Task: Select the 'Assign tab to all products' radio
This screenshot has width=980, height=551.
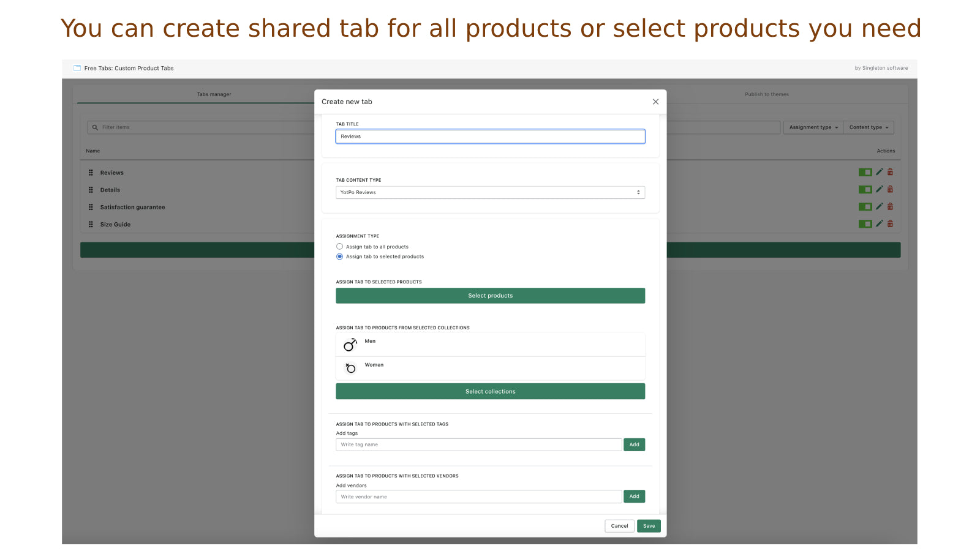Action: (339, 246)
